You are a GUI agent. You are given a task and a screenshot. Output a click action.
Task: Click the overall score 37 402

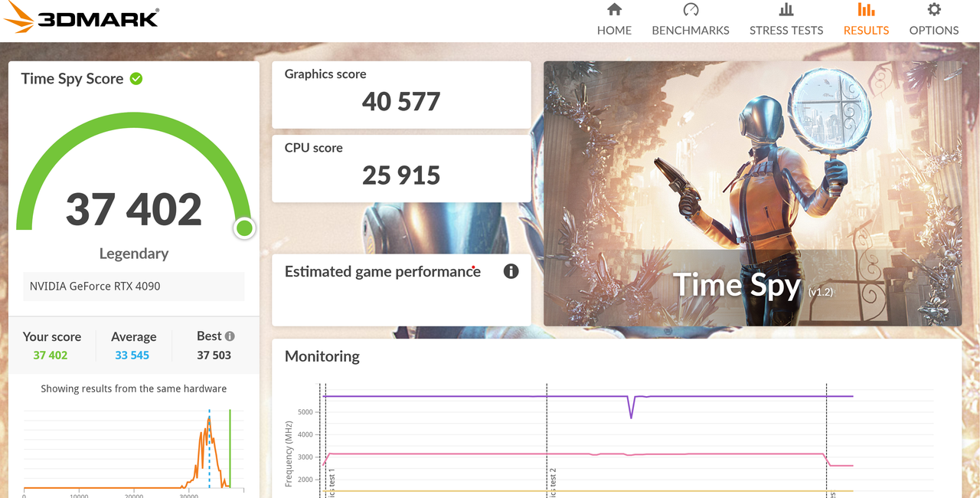pos(134,208)
